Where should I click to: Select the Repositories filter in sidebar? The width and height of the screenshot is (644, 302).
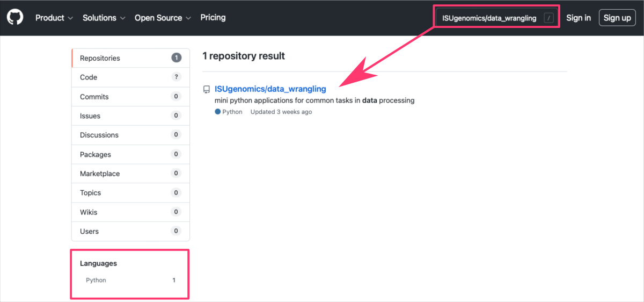[x=130, y=58]
